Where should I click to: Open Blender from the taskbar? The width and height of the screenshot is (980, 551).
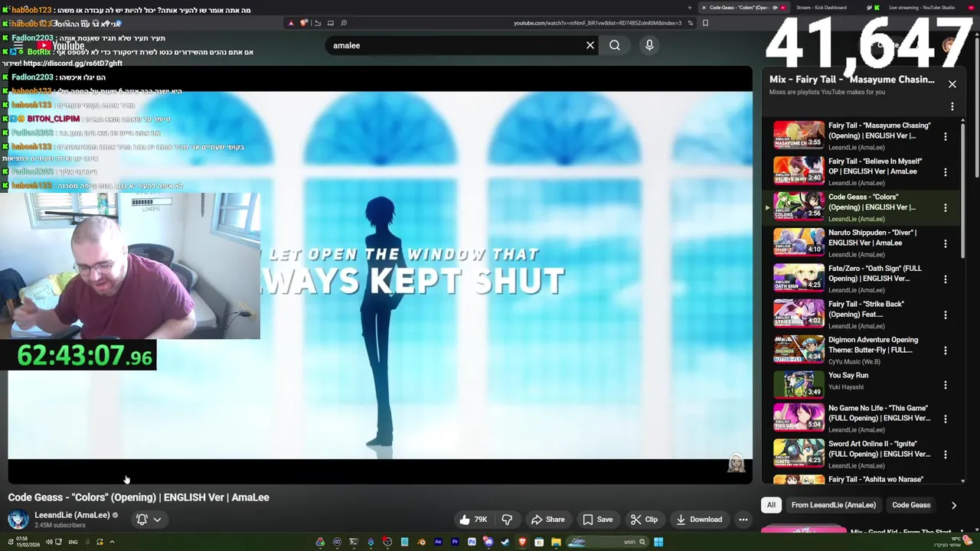click(421, 542)
